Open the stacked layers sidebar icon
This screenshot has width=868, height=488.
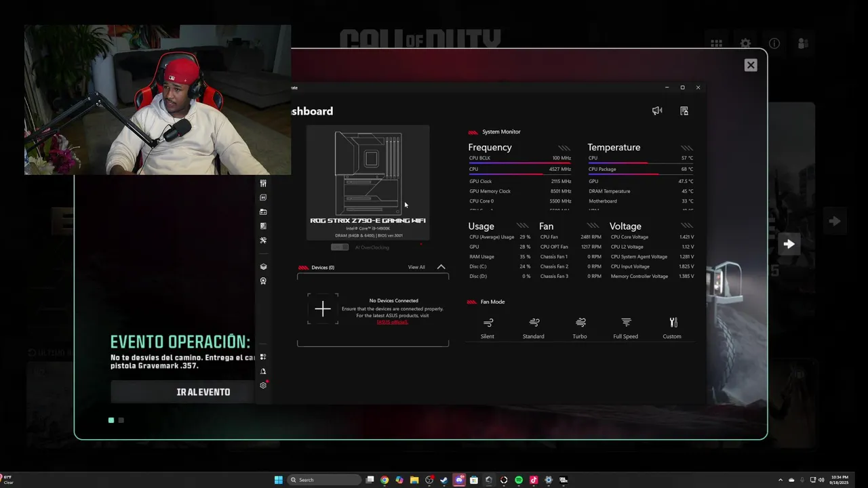tap(263, 266)
